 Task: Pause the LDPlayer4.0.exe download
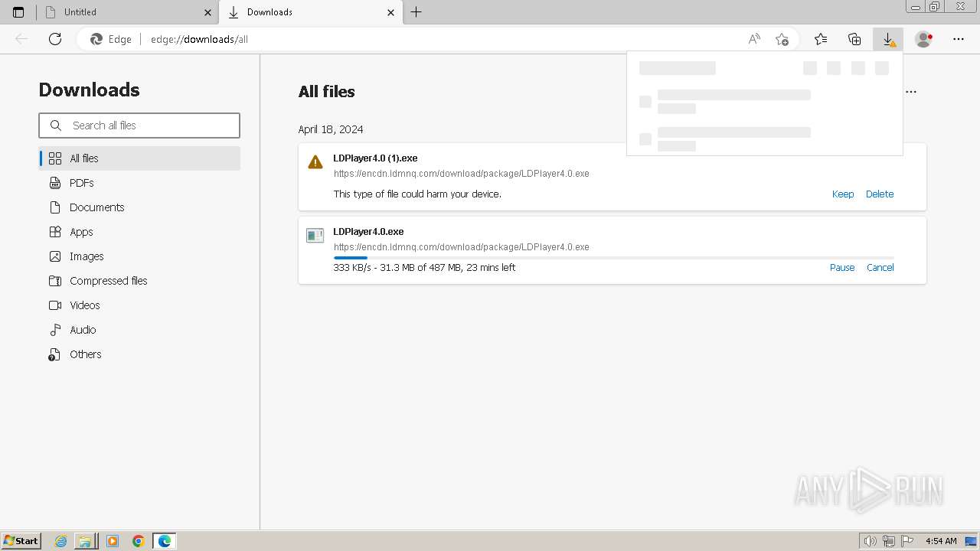click(842, 268)
